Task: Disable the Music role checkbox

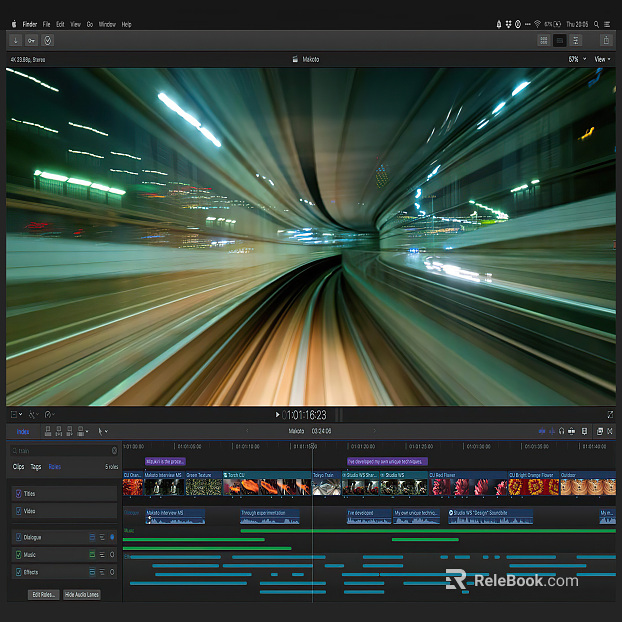Action: [x=18, y=554]
